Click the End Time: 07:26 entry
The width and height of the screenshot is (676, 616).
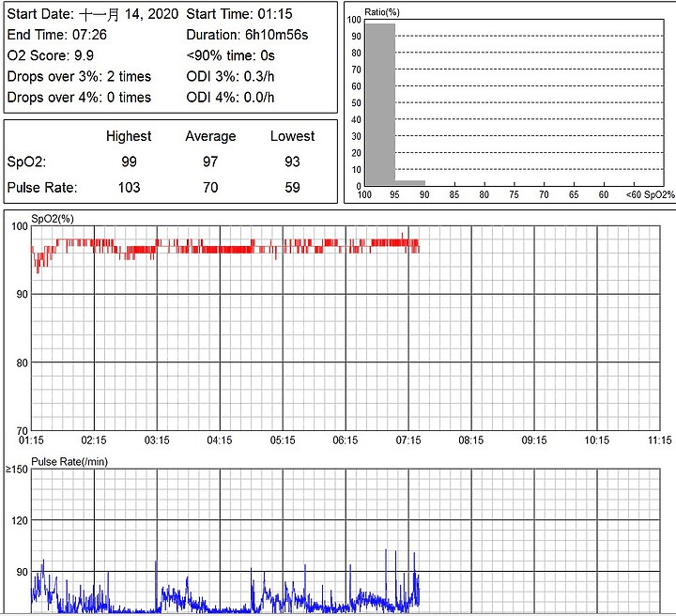click(x=57, y=35)
